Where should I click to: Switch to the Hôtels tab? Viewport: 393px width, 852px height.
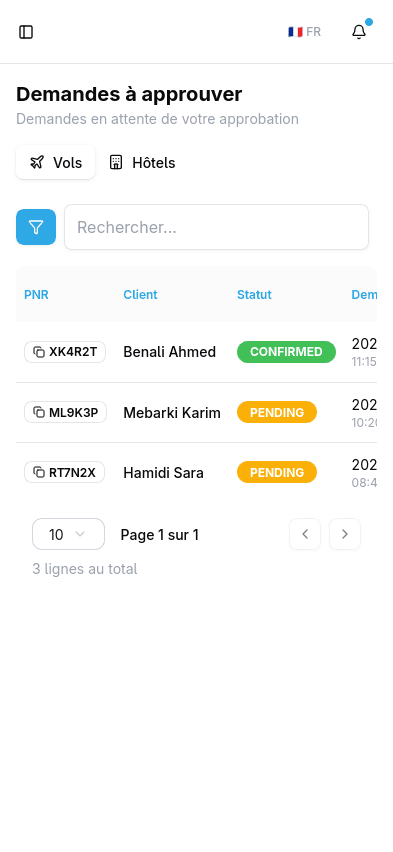pyautogui.click(x=142, y=162)
